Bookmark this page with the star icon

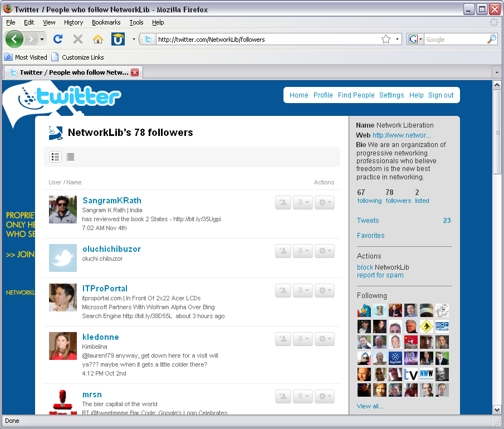click(386, 39)
